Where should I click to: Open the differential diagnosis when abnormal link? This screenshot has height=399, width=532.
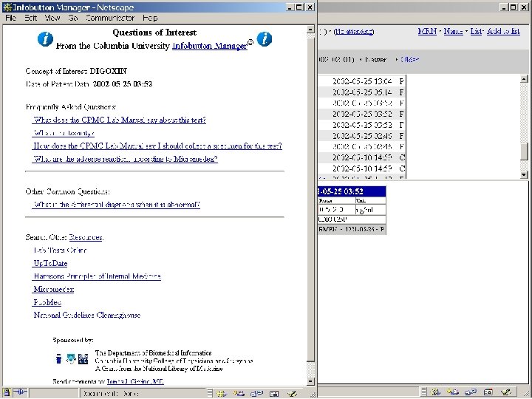tap(117, 205)
